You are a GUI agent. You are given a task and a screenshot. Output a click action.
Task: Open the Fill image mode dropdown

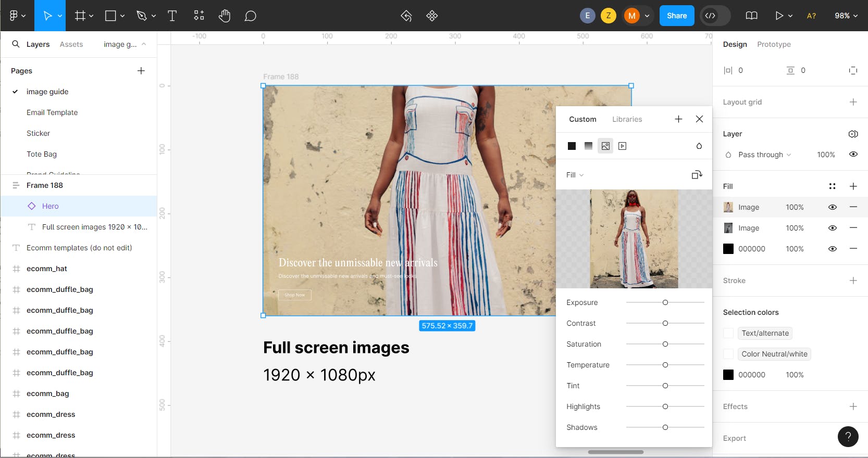point(575,175)
